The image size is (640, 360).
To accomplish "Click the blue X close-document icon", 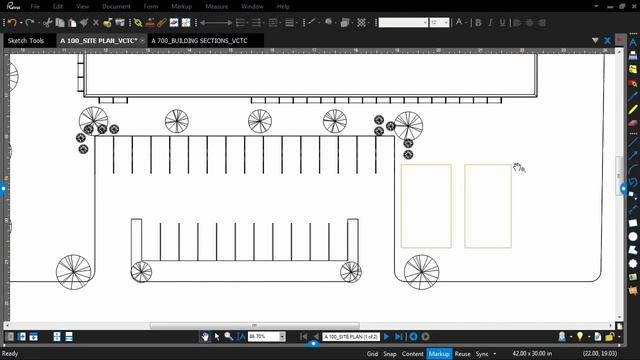I will pos(607,40).
